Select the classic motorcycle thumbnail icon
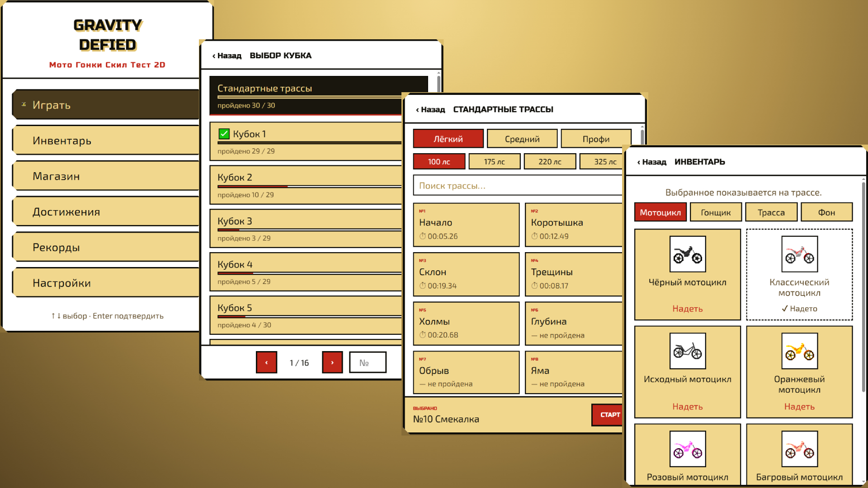This screenshot has width=868, height=488. pyautogui.click(x=799, y=254)
